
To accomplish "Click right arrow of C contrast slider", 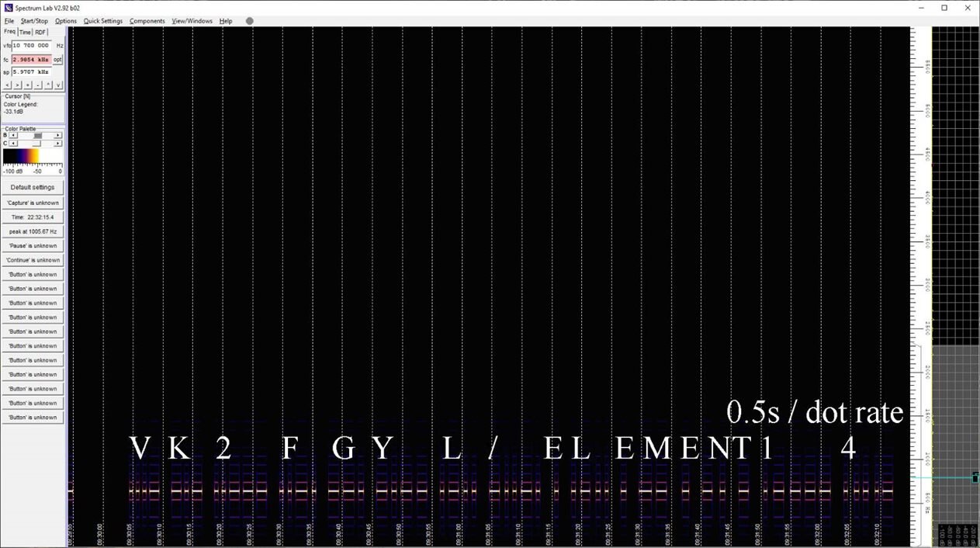I will click(58, 144).
